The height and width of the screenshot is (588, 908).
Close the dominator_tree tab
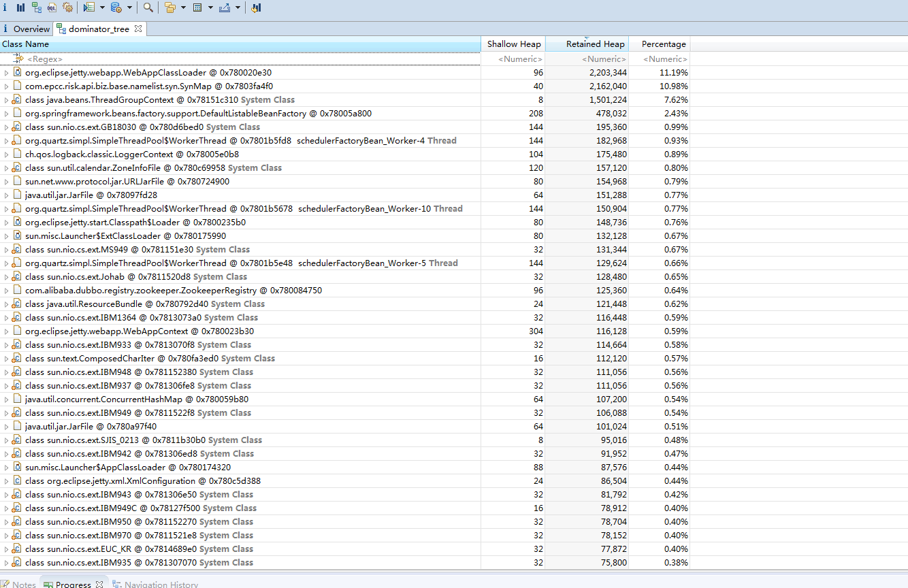pyautogui.click(x=137, y=29)
